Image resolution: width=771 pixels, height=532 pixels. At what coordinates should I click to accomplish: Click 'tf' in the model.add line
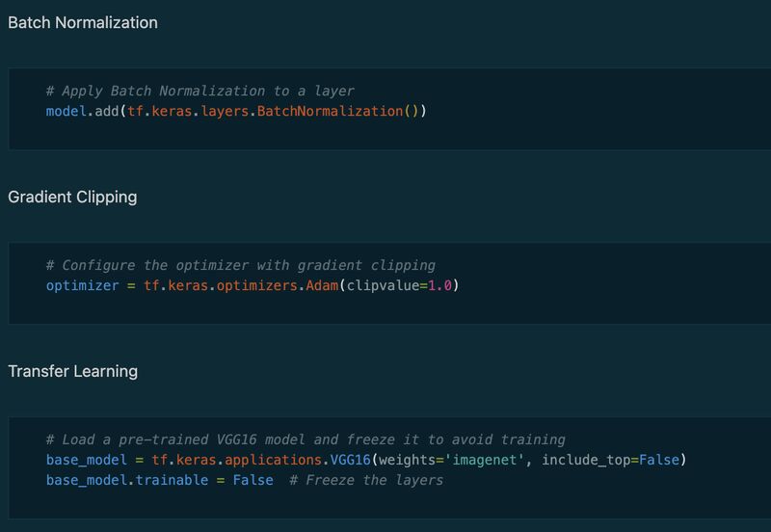click(x=135, y=111)
